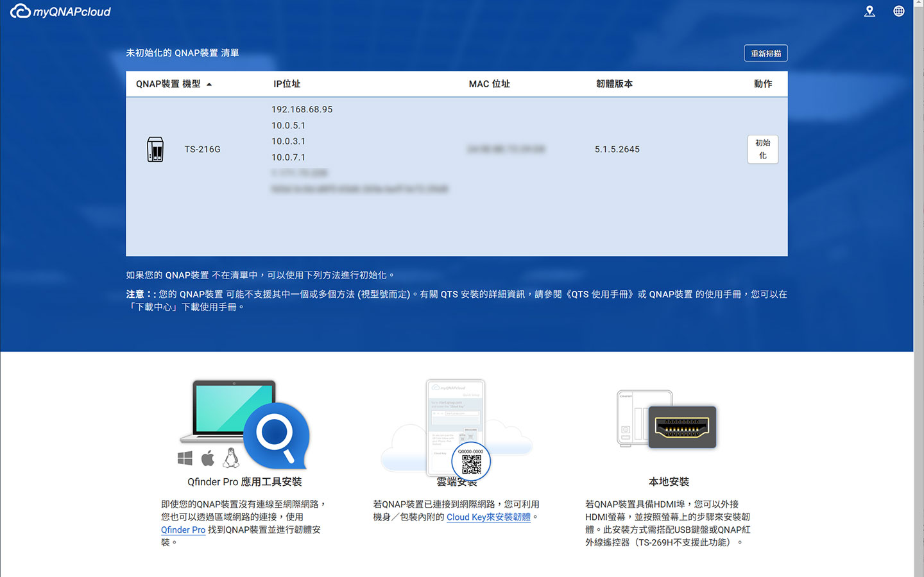The image size is (924, 577).
Task: Click the 初始化 button for TS-216G
Action: click(763, 149)
